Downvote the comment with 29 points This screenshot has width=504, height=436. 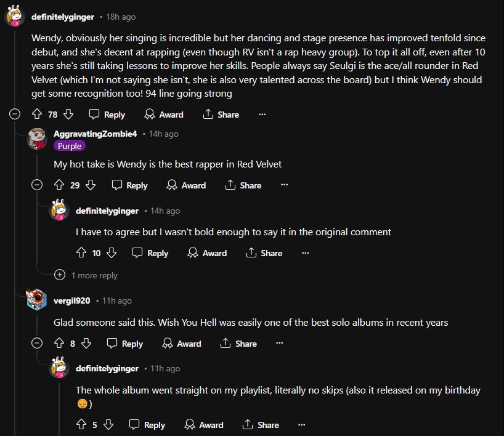coord(91,185)
